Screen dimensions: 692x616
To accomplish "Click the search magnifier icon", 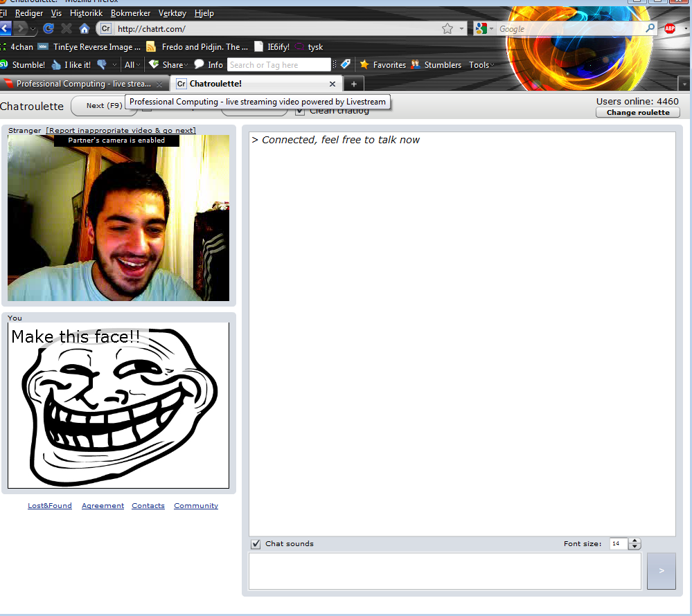I will (x=650, y=28).
